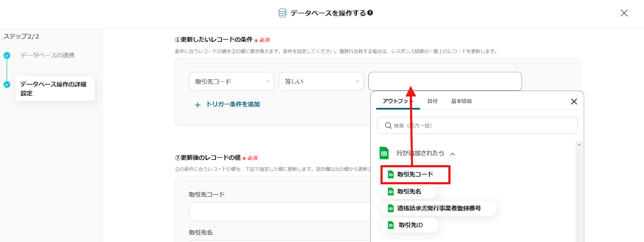Image resolution: width=644 pixels, height=242 pixels.
Task: Pick 適格請求書発行事業者登録番号 output item
Action: [438, 208]
